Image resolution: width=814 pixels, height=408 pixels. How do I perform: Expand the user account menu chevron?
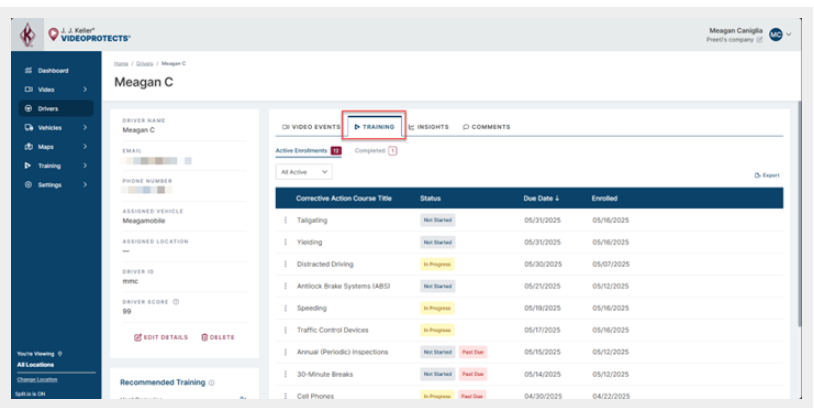click(789, 35)
